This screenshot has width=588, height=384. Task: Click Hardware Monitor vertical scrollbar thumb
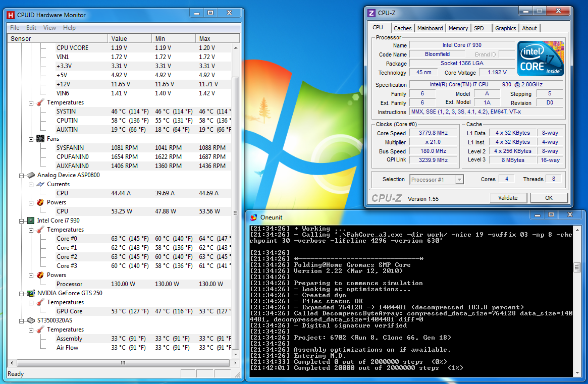pyautogui.click(x=236, y=212)
